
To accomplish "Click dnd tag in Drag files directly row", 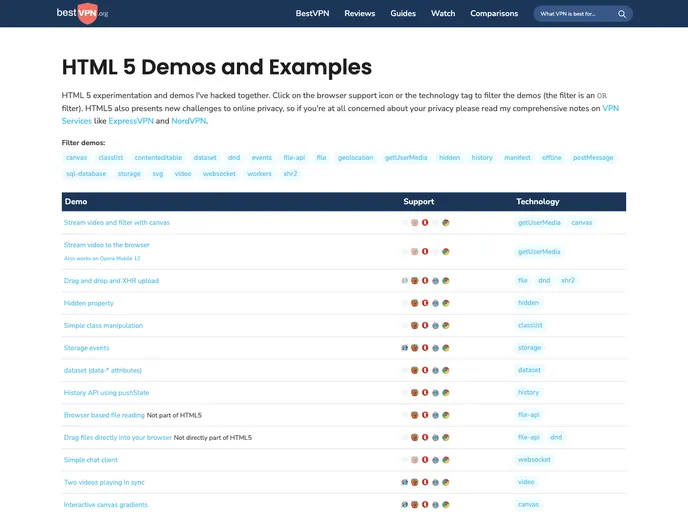I will pyautogui.click(x=556, y=437).
